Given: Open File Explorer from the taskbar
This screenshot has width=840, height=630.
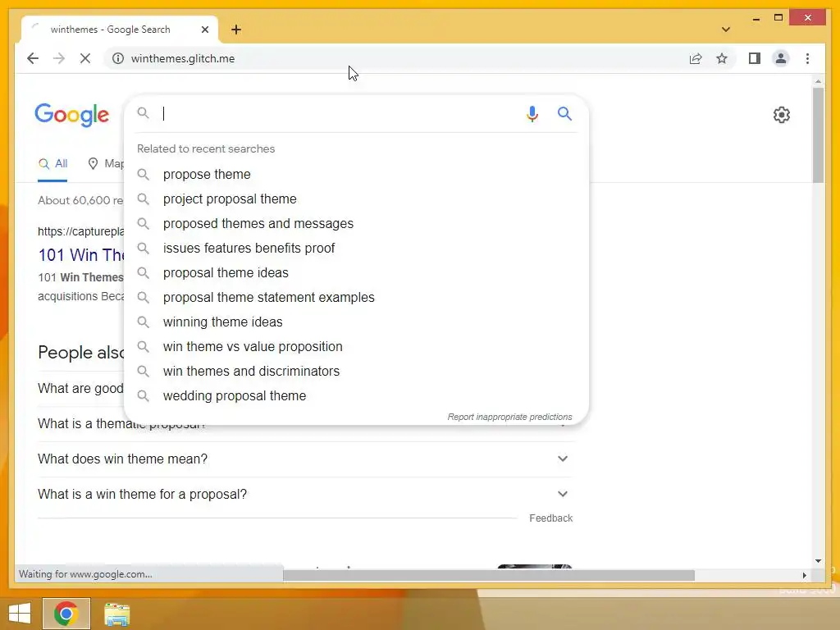Looking at the screenshot, I should 116,614.
